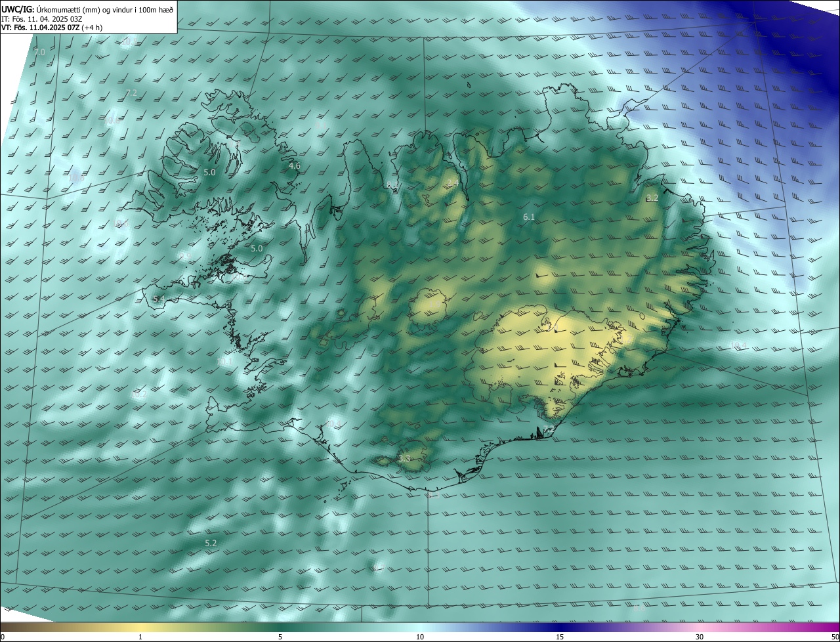Click the colour scale tick labelled 15
The height and width of the screenshot is (642, 840).
click(560, 637)
